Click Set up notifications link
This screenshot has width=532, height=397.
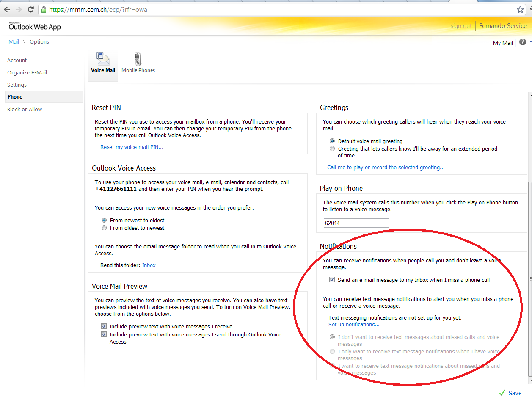(354, 325)
